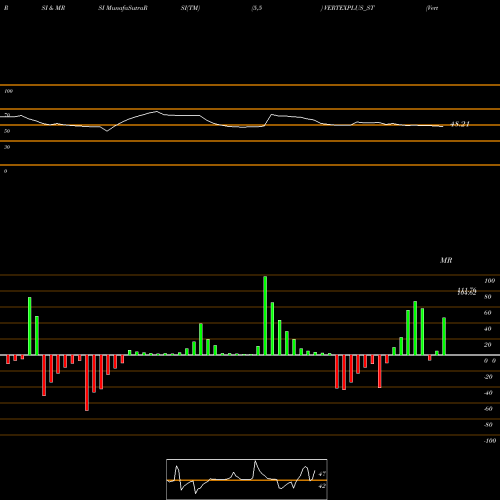The width and height of the screenshot is (500, 500).
Task: Click the mini overview chart at the bottom
Action: click(x=247, y=479)
